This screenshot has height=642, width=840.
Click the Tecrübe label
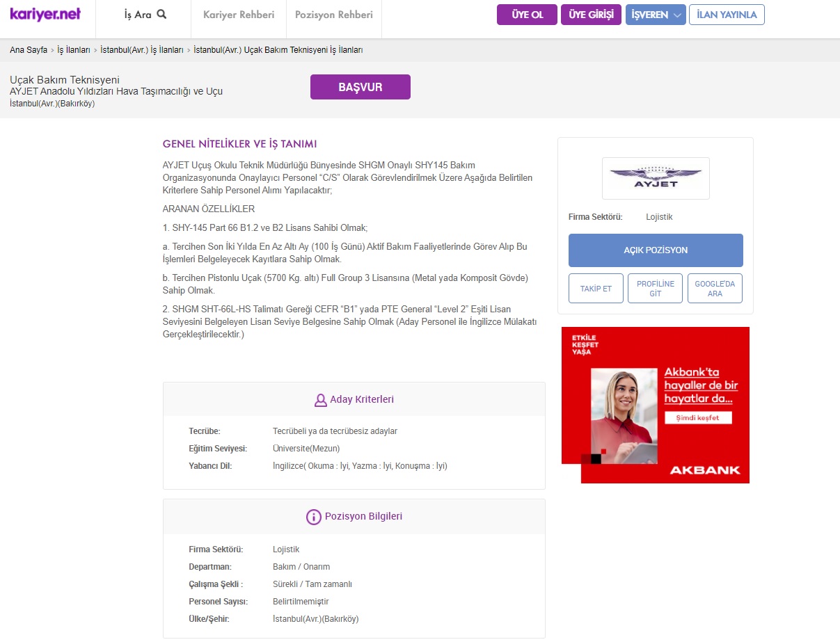click(205, 431)
